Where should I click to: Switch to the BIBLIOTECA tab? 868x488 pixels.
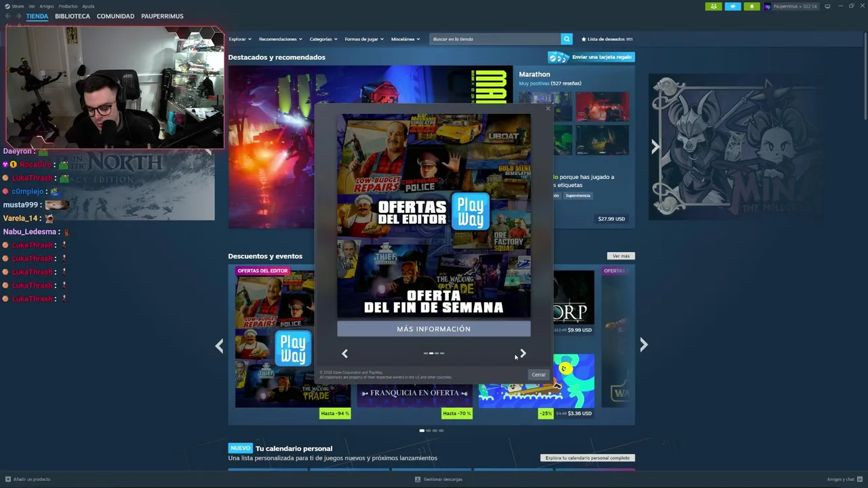tap(73, 16)
